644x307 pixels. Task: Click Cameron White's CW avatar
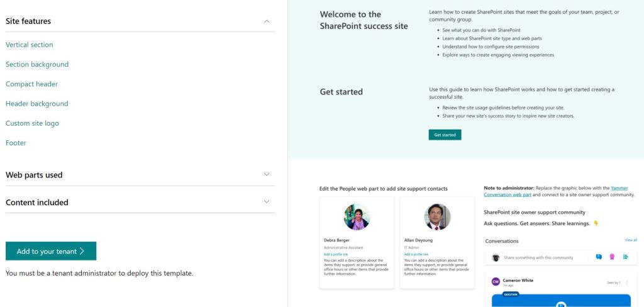tap(496, 282)
